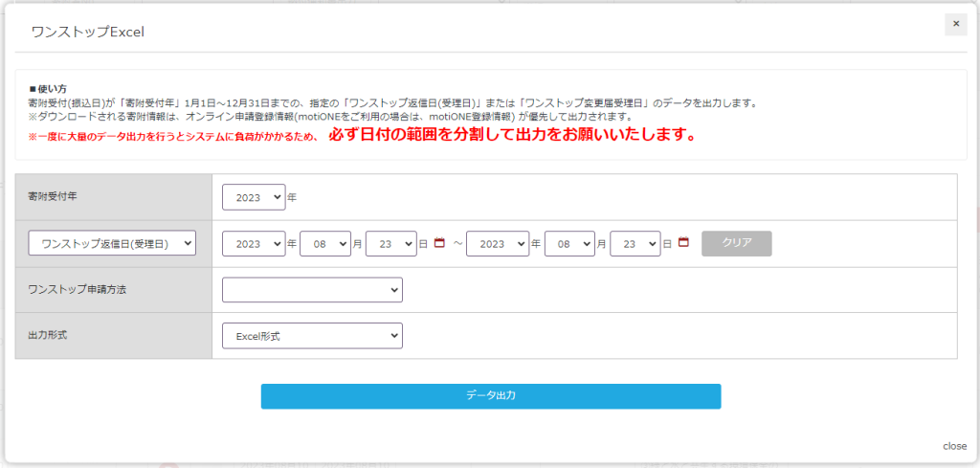Expand the start date year dropdown
This screenshot has height=468, width=980.
point(254,244)
